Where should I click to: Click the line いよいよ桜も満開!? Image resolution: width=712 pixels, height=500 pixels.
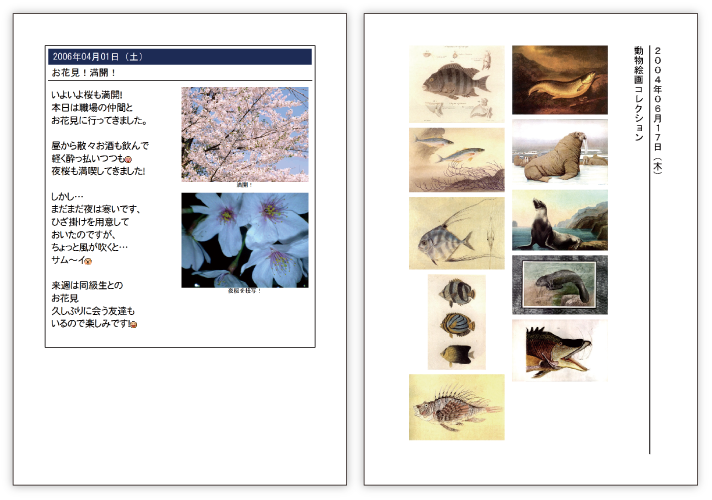click(x=87, y=95)
